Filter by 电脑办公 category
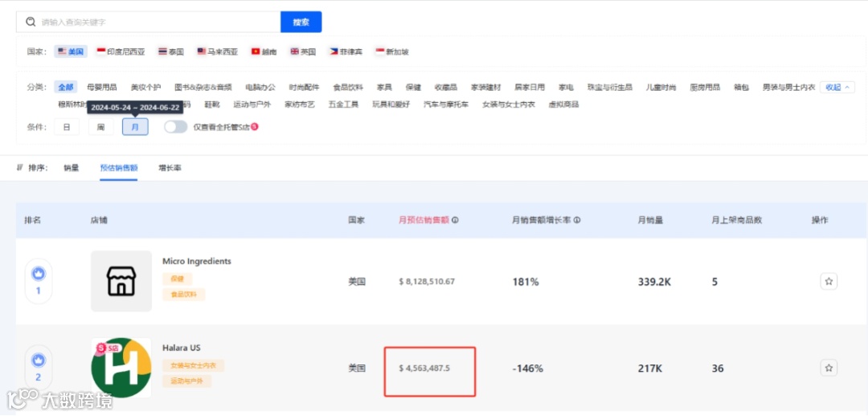The width and height of the screenshot is (868, 416). [x=260, y=87]
